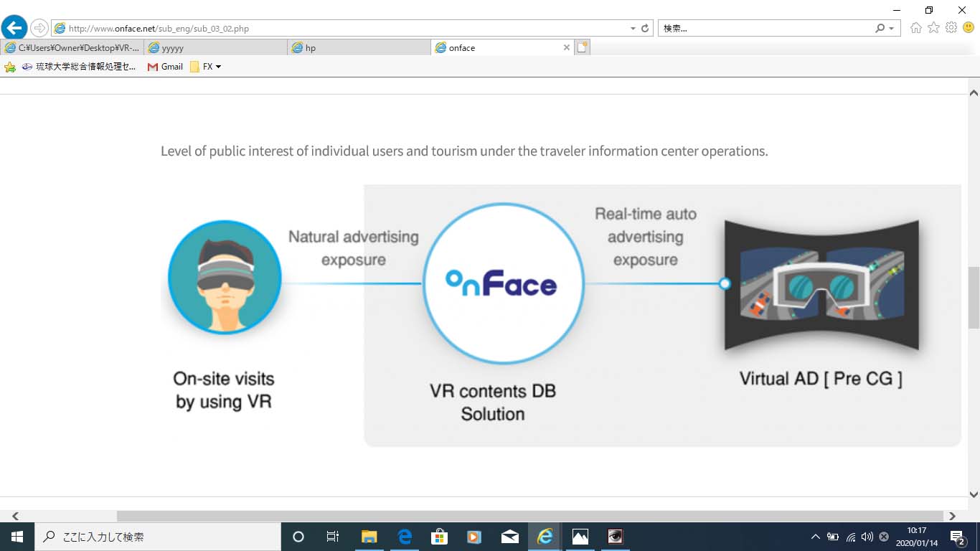Switch to the VR- desktop file tab

coord(72,47)
